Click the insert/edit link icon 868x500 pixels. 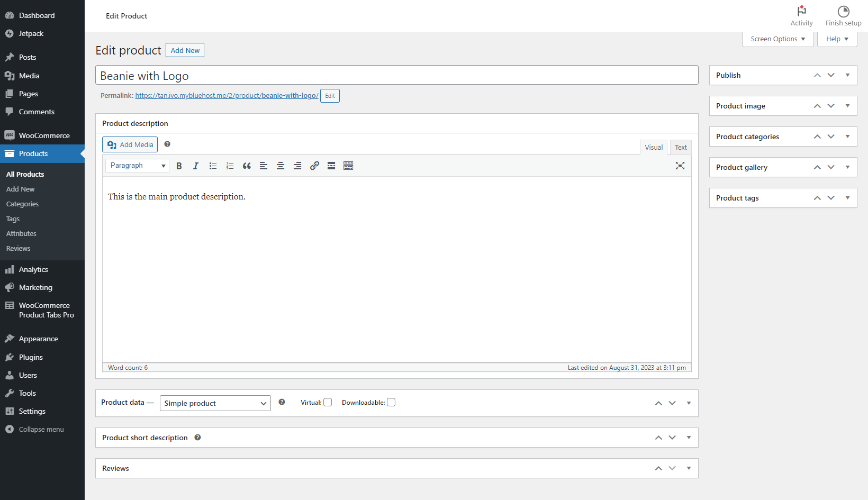pos(314,166)
